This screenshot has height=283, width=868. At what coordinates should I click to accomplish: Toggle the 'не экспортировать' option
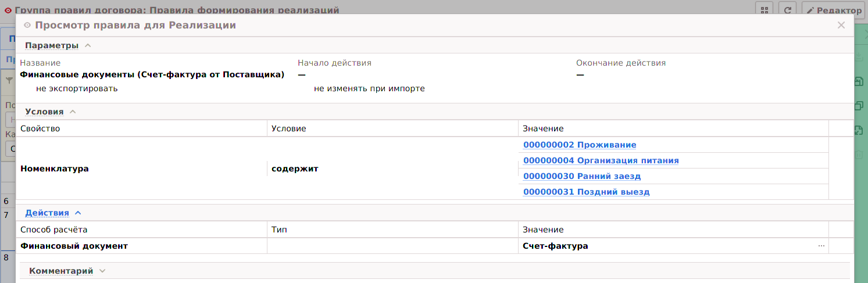(77, 89)
